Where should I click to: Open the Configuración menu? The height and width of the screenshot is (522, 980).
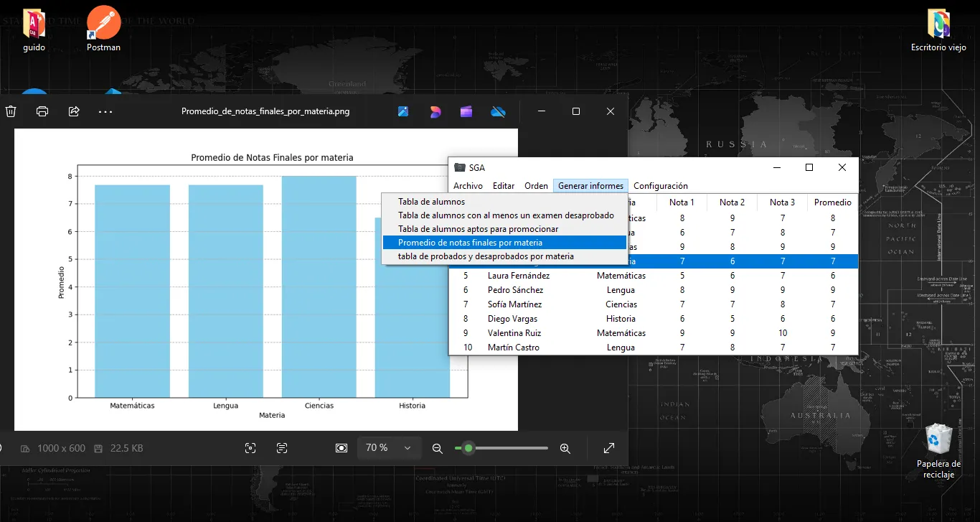click(660, 186)
